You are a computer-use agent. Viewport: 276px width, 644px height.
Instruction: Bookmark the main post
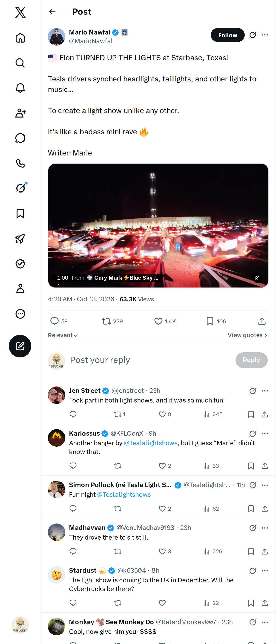pyautogui.click(x=216, y=321)
